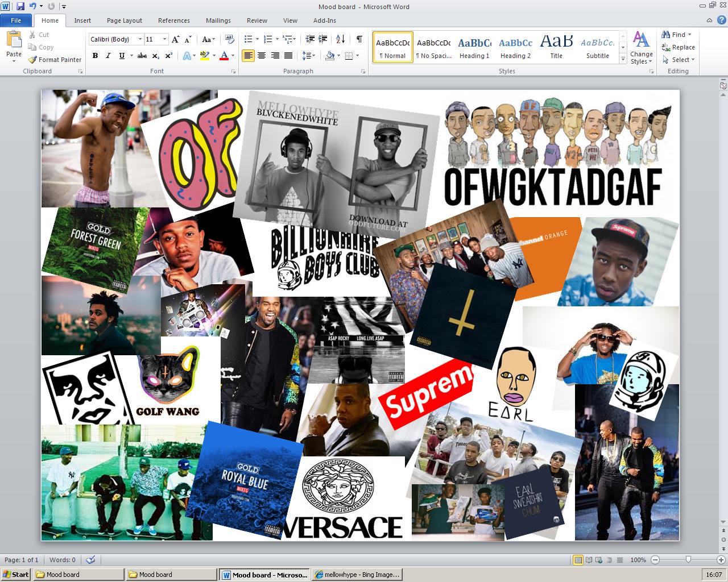Decrease paragraph indent

(x=310, y=39)
